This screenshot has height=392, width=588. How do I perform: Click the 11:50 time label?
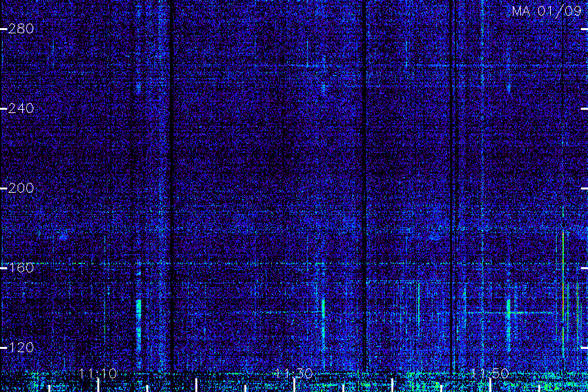489,373
